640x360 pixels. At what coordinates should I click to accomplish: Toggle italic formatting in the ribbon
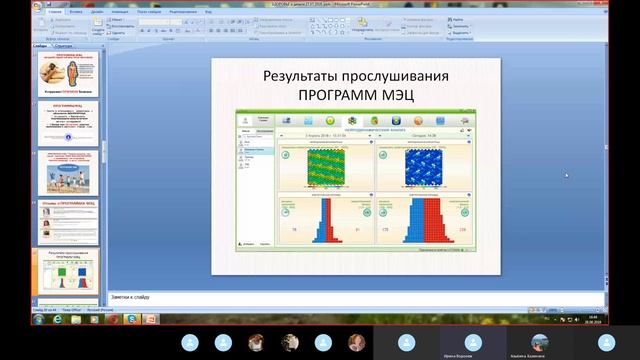[149, 31]
